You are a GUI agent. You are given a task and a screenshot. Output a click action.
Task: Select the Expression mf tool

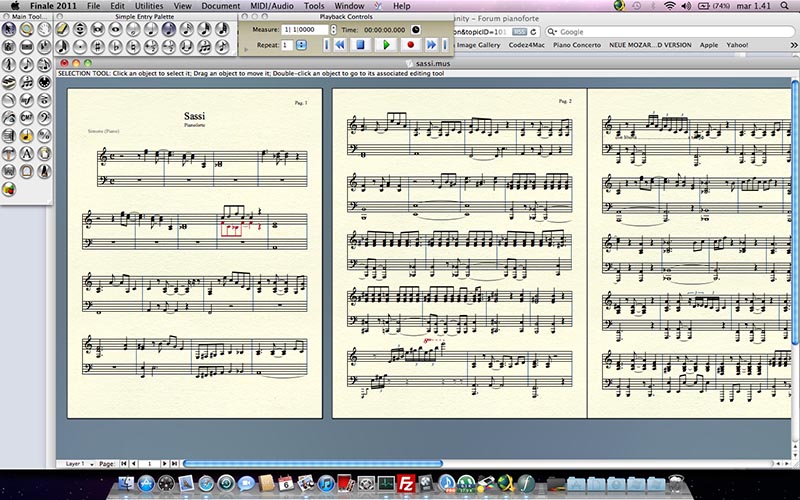[27, 100]
